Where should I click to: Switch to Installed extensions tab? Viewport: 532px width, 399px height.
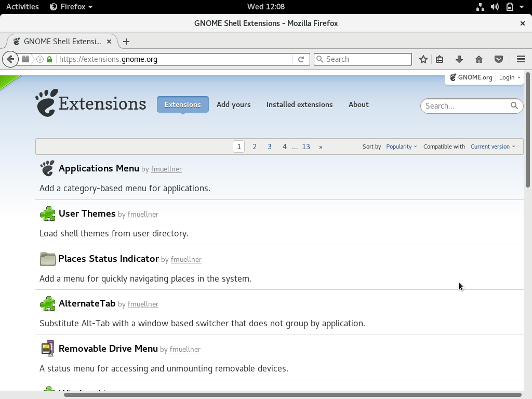[299, 104]
